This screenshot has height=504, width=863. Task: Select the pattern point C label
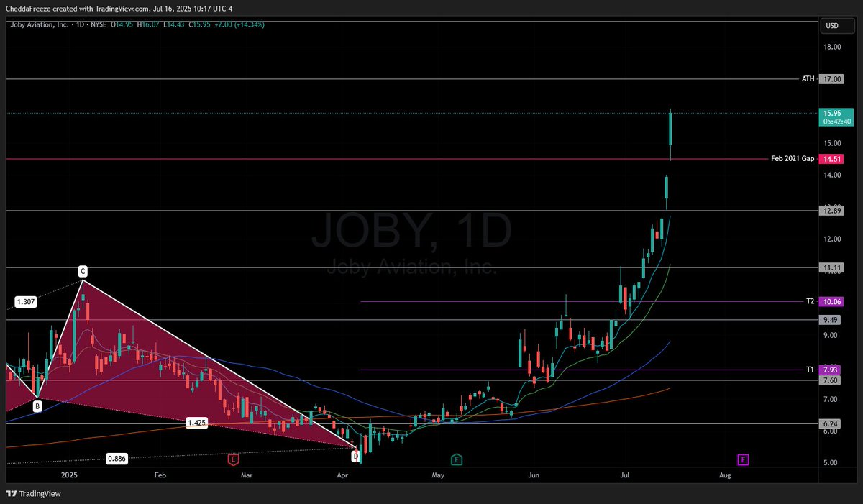point(83,271)
